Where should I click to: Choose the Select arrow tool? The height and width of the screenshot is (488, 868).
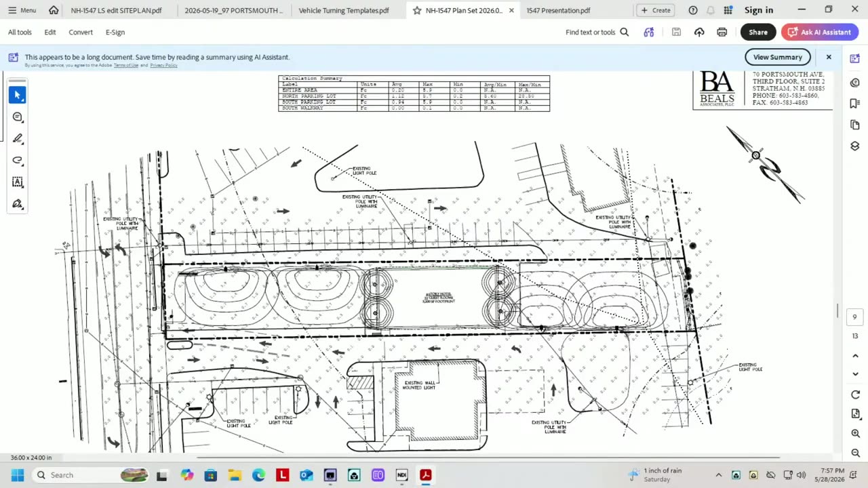pos(18,95)
